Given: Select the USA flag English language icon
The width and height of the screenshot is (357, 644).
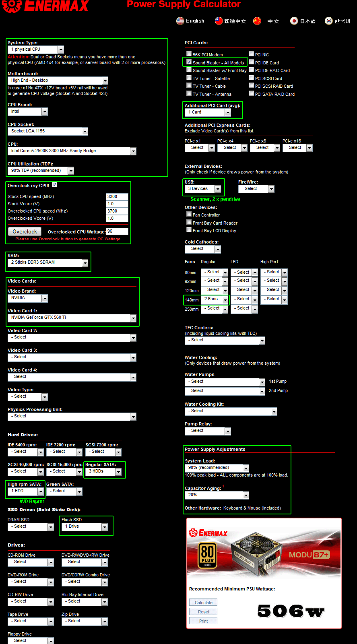Looking at the screenshot, I should (x=180, y=21).
